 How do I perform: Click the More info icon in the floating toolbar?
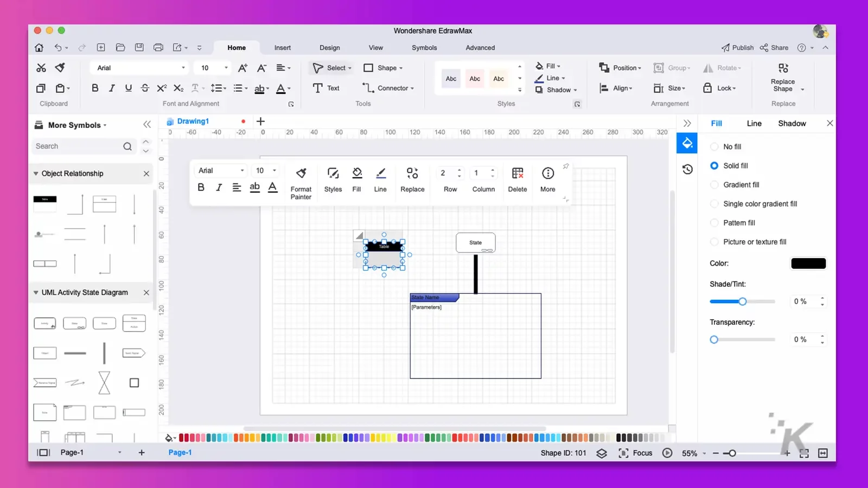(548, 180)
